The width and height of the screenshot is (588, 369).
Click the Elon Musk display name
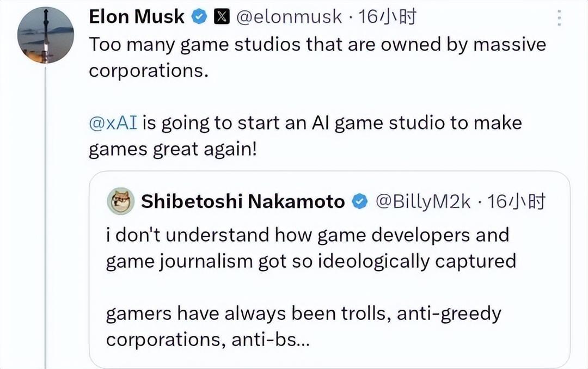click(x=137, y=17)
